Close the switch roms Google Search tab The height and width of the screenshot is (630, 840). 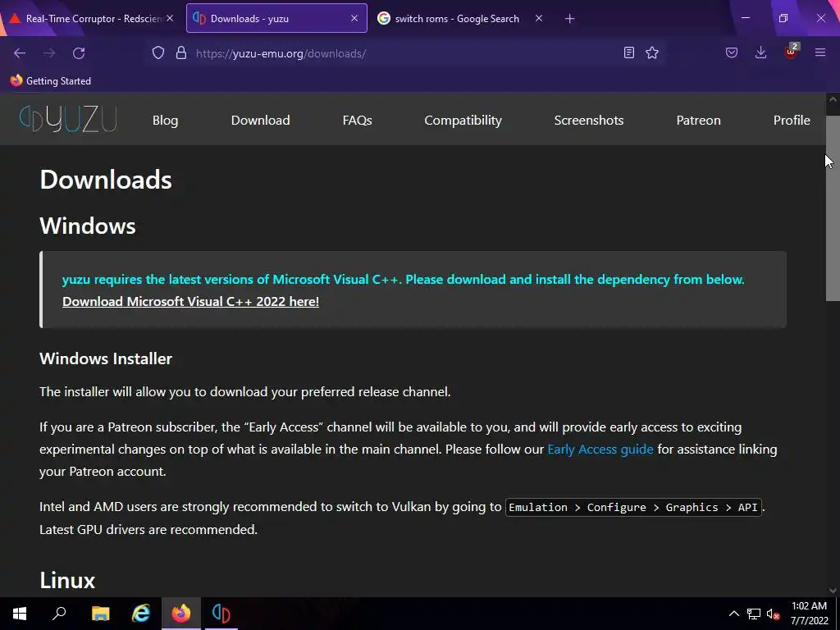point(539,18)
